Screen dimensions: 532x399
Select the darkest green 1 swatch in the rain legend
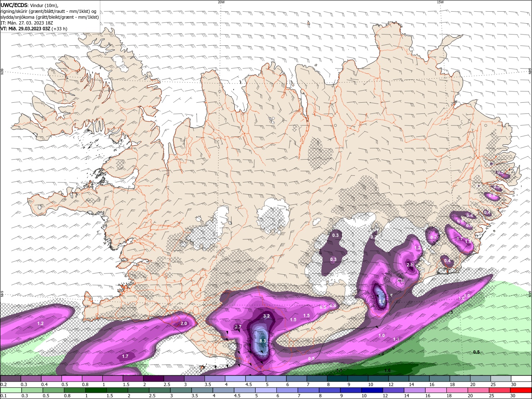96,390
